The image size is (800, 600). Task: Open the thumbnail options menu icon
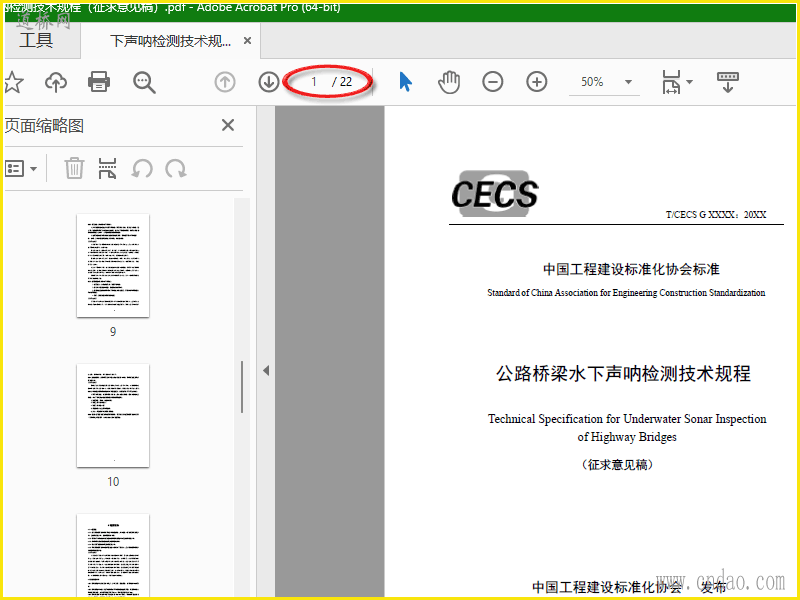coord(21,168)
